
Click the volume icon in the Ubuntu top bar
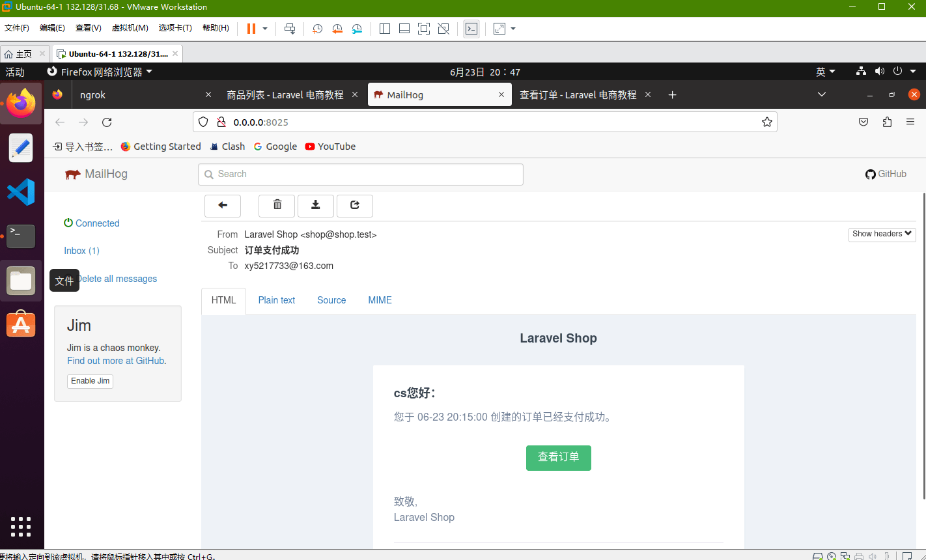point(880,72)
